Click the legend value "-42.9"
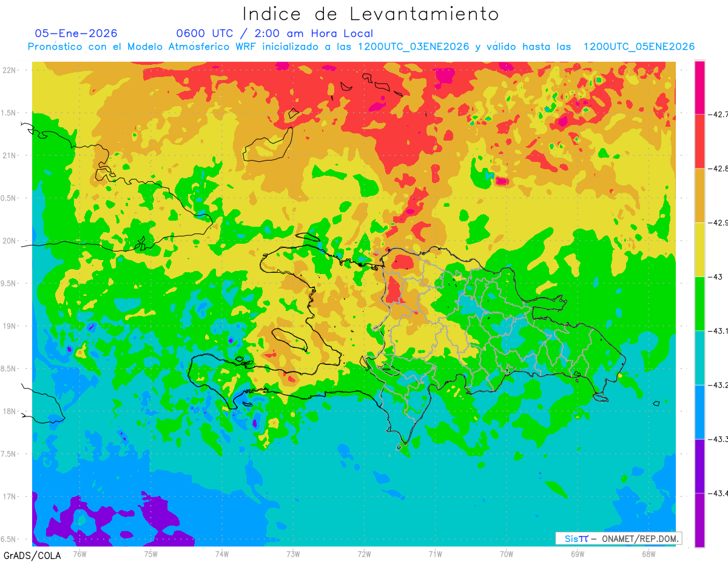 click(719, 222)
